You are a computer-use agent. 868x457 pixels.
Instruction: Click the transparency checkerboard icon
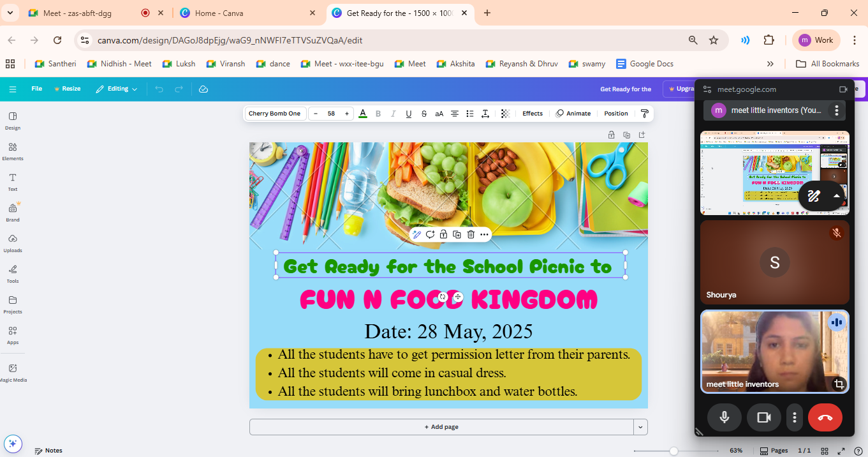point(505,114)
